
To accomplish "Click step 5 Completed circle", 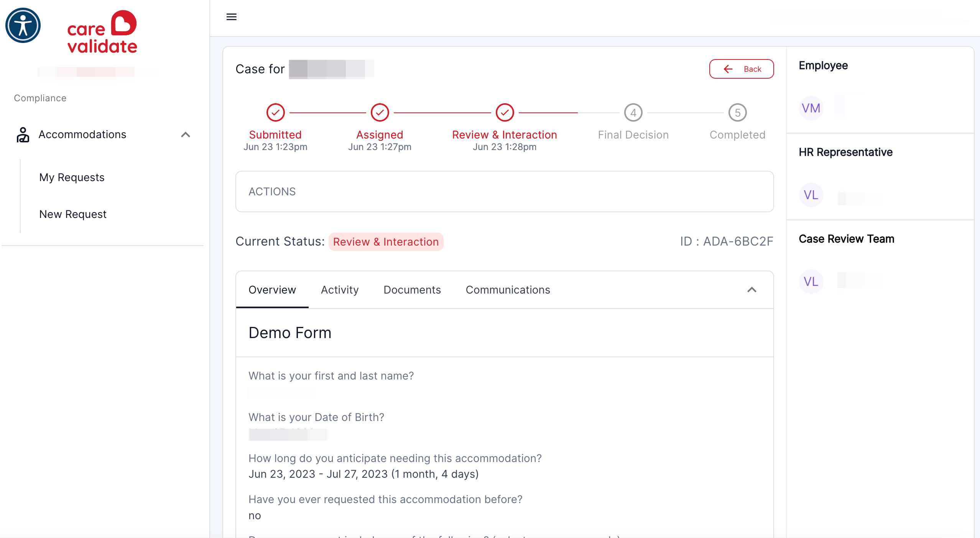I will point(738,113).
